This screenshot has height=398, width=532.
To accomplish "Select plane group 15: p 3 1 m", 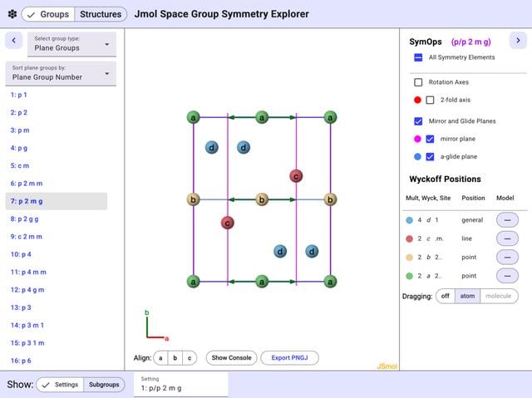I will coord(27,342).
